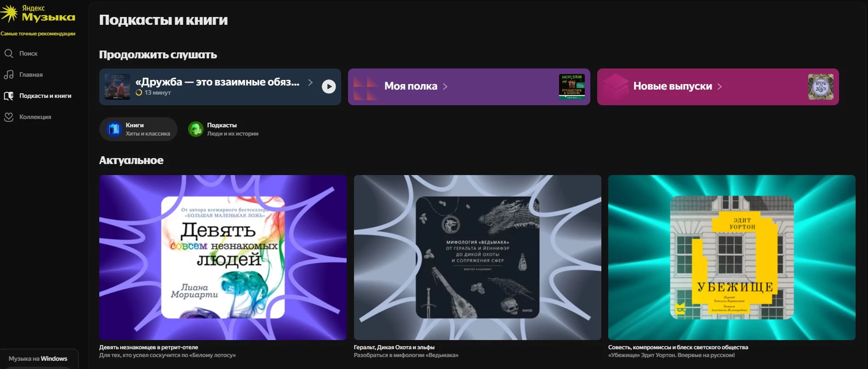Open the Мифология Ведьмака book cover

pos(477,257)
